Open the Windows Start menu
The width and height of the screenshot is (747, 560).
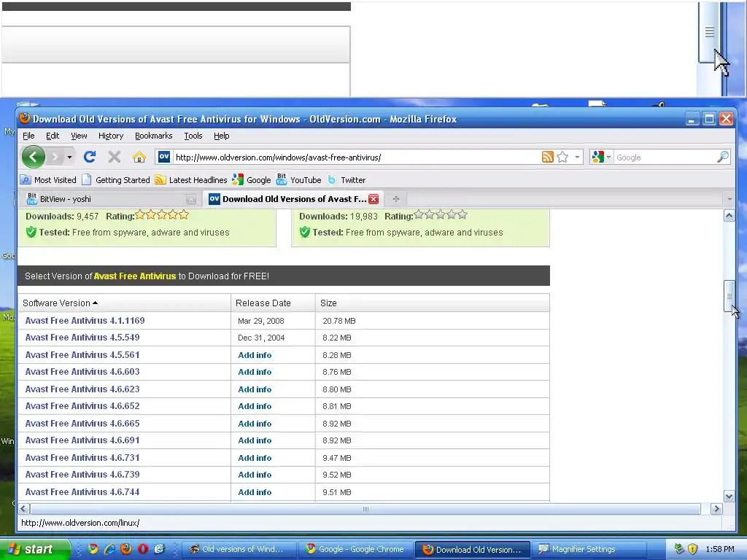[x=34, y=549]
